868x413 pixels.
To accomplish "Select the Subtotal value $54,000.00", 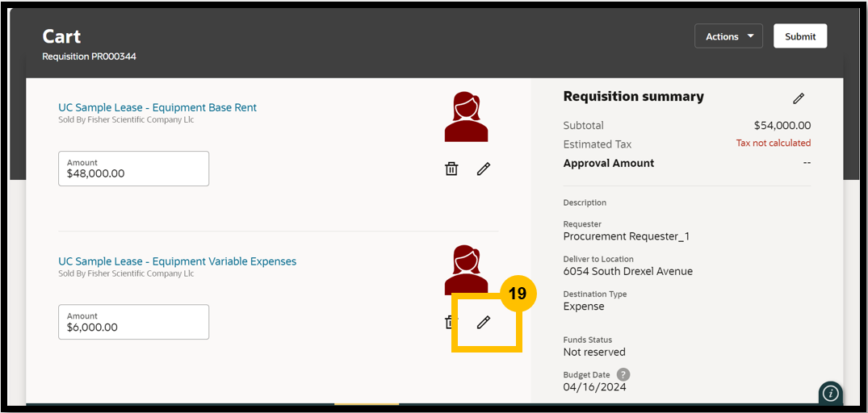I will (782, 126).
